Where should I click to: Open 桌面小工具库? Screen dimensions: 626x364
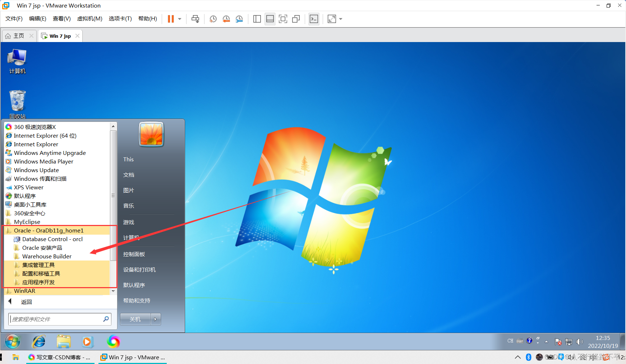[x=57, y=204]
